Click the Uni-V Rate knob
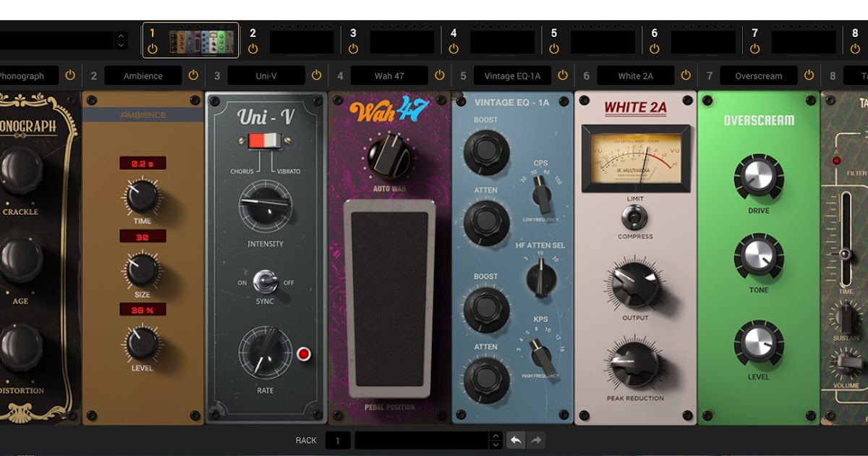Screen dimensions: 868x456 (265, 352)
